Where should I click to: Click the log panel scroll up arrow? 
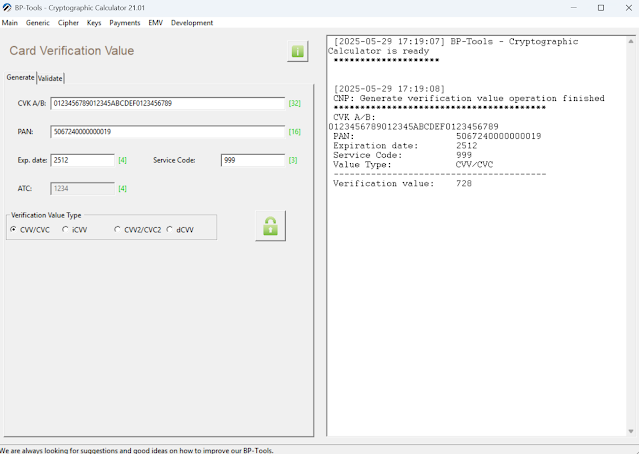click(631, 42)
